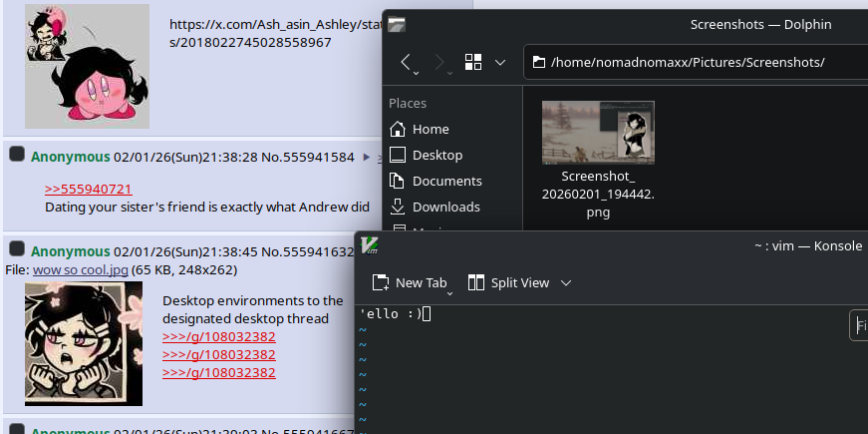The width and height of the screenshot is (868, 434).
Task: Click Anonymous name on post No.555941584
Action: pos(71,157)
